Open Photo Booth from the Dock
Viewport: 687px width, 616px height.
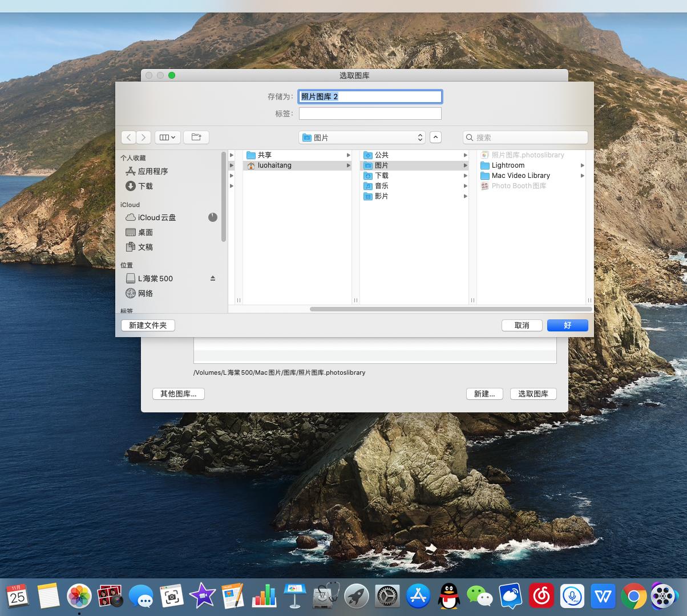click(110, 597)
